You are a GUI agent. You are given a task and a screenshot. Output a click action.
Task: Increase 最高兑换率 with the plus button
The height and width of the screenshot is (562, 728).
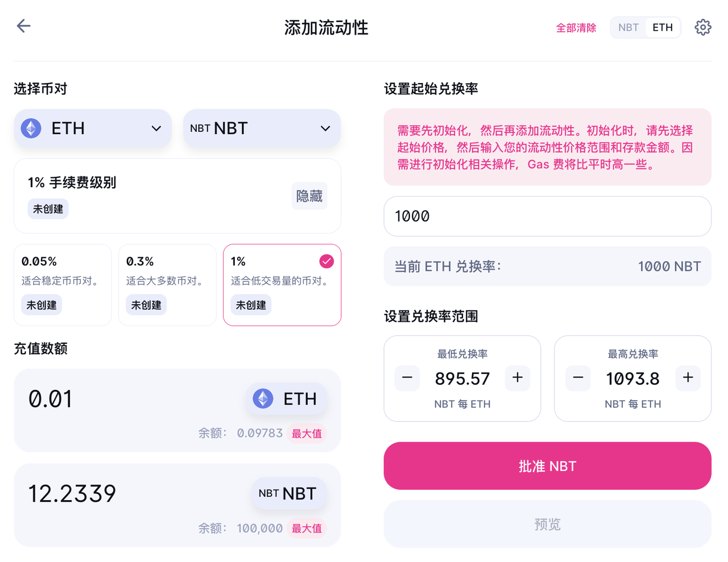[x=688, y=378]
